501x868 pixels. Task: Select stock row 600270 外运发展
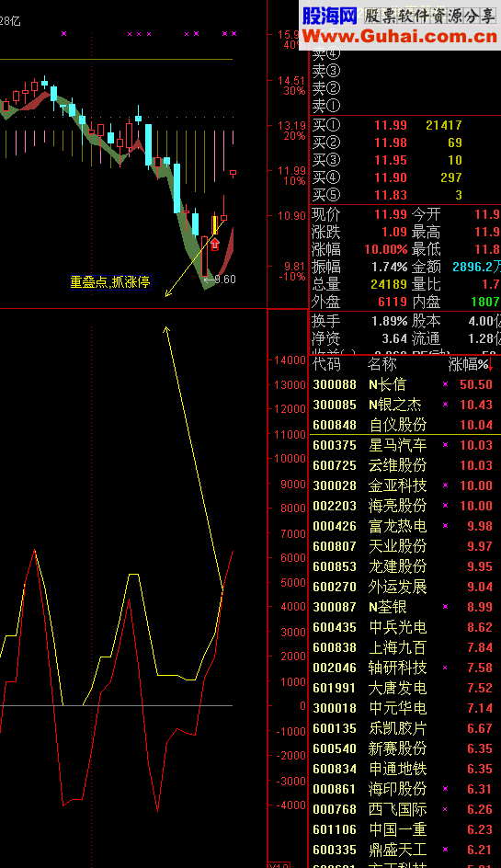(x=404, y=587)
